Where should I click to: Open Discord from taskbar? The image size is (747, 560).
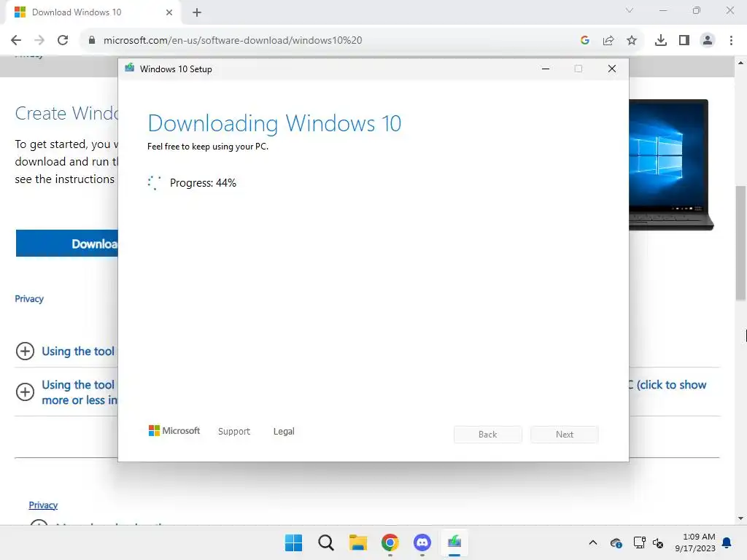pyautogui.click(x=422, y=542)
